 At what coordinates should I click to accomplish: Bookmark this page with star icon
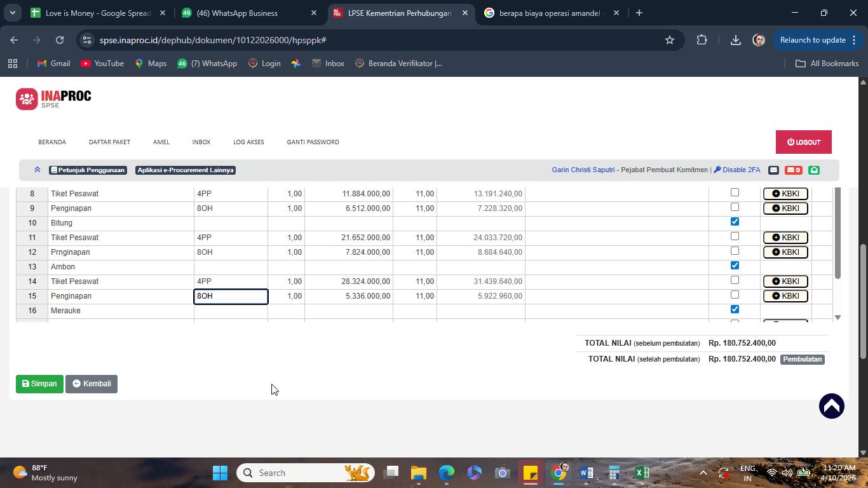click(x=669, y=40)
